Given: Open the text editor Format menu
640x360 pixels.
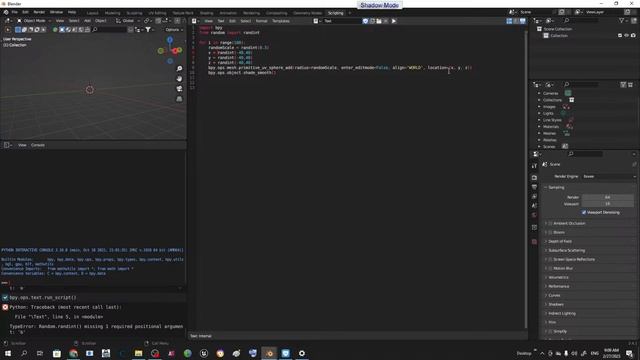Looking at the screenshot, I should click(x=261, y=21).
